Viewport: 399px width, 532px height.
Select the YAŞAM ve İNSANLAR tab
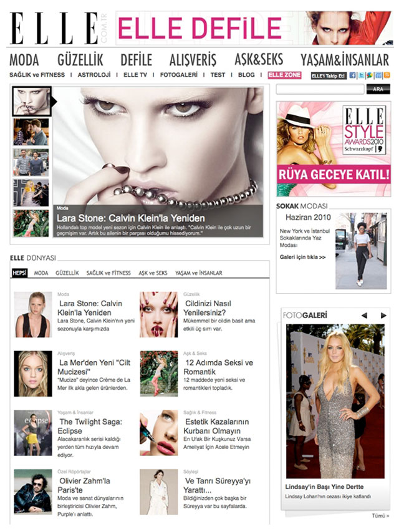point(199,273)
